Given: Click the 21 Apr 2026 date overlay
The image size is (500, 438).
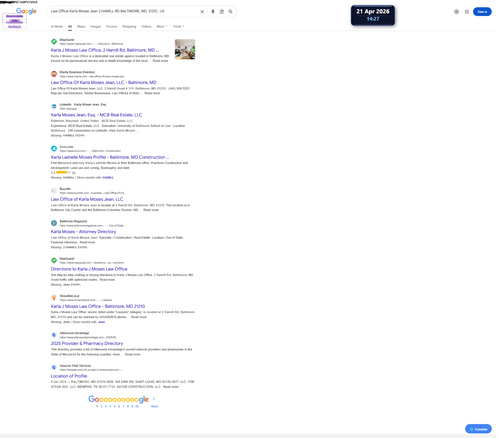Looking at the screenshot, I should pyautogui.click(x=373, y=15).
